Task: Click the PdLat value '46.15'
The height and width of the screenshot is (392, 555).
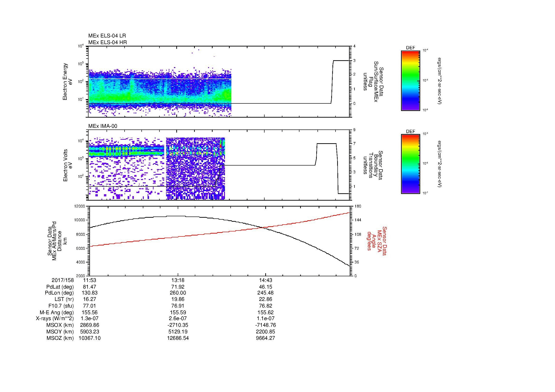Action: click(x=266, y=287)
